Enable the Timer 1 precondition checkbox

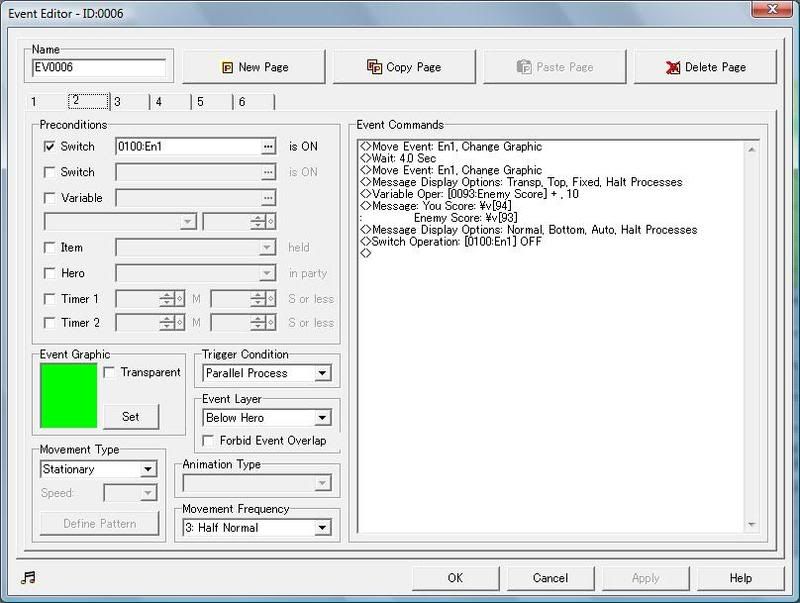tap(49, 299)
